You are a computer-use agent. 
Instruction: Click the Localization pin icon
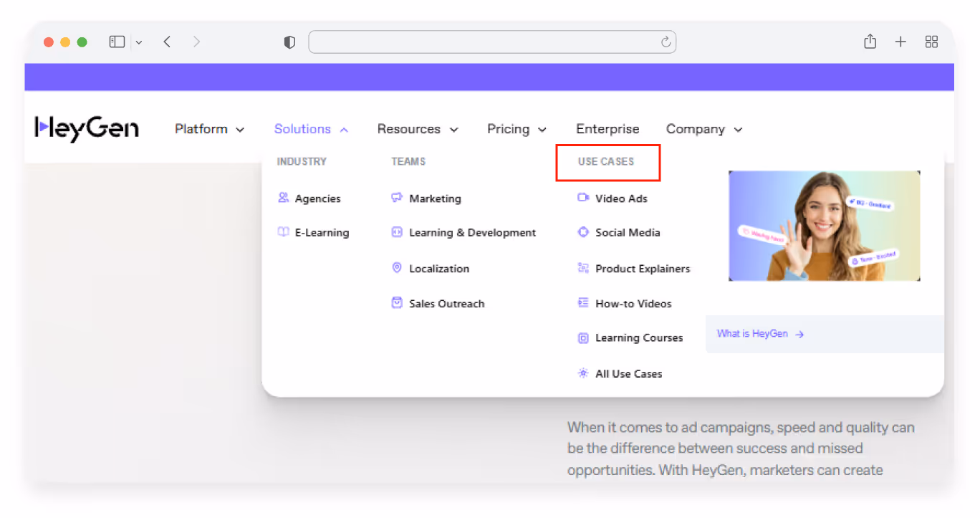pos(397,268)
